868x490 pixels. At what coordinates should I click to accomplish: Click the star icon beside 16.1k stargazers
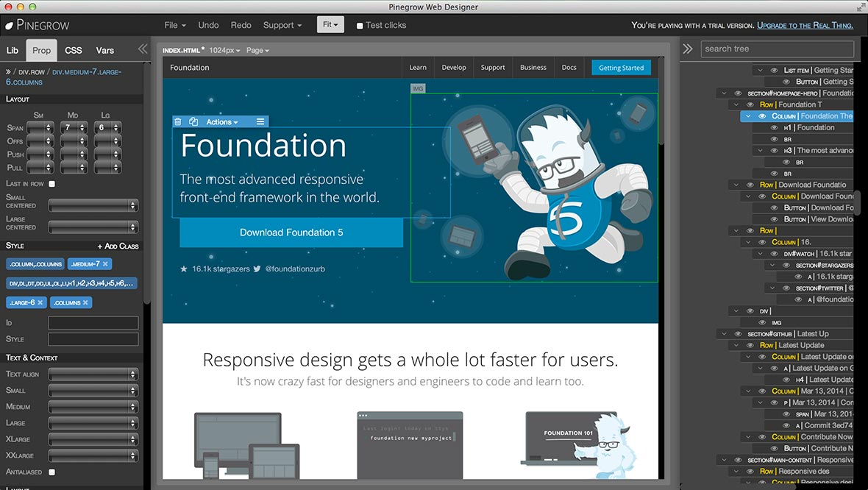[x=184, y=269]
